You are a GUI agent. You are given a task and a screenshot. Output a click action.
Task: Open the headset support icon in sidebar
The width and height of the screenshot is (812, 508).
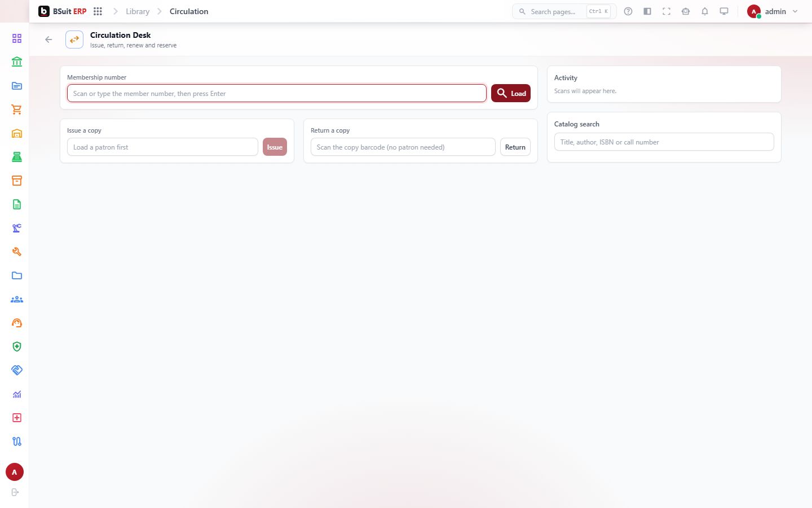pyautogui.click(x=17, y=323)
